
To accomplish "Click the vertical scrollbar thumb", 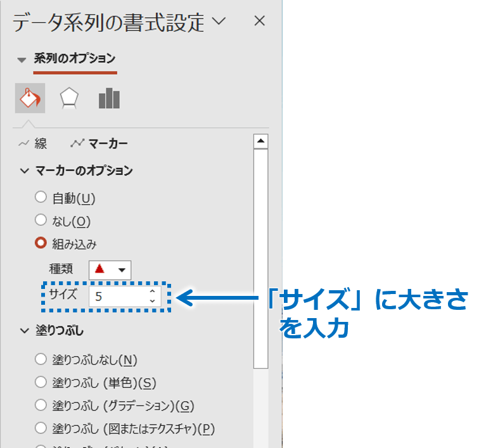I will (260, 259).
